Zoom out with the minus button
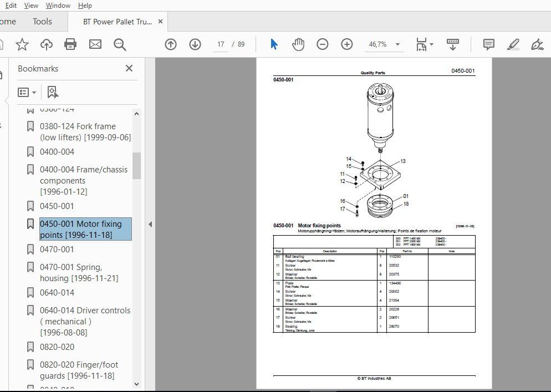Viewport: 551px width, 392px height. [322, 44]
